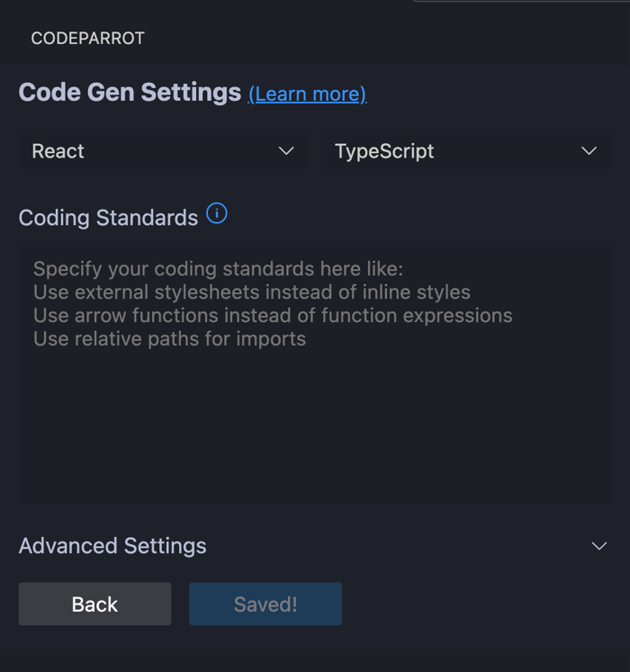
Task: Open the React framework dropdown
Action: (164, 151)
